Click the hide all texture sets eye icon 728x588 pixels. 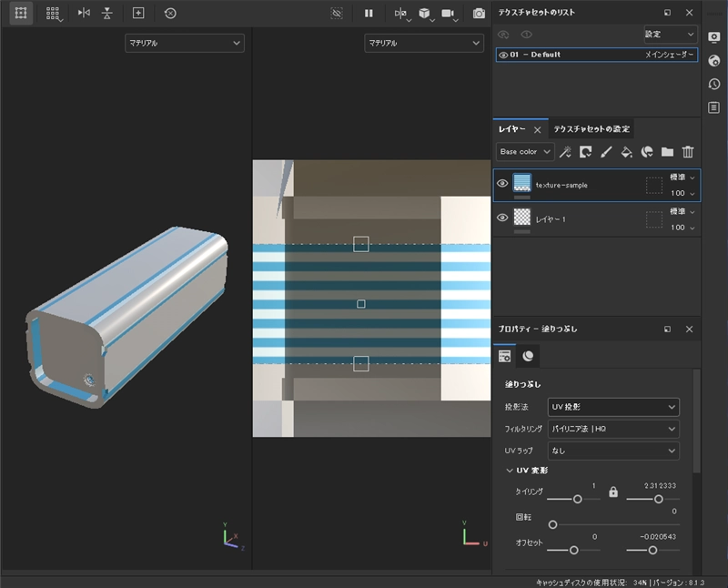pyautogui.click(x=503, y=35)
